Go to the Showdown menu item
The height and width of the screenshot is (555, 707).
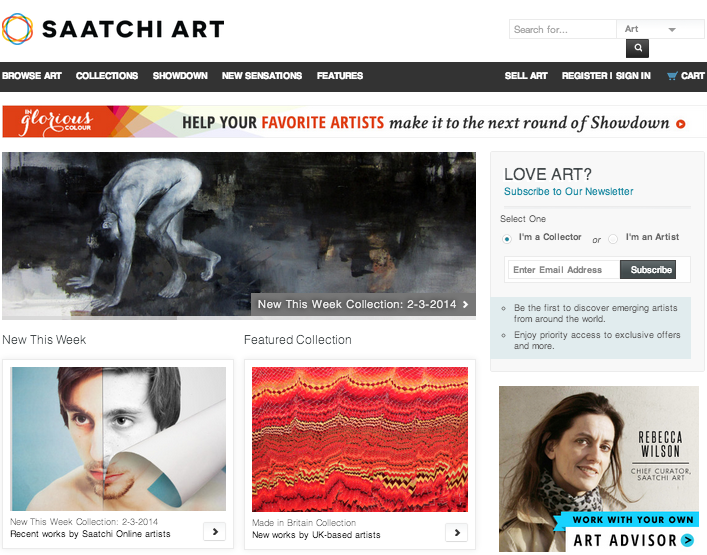click(x=180, y=76)
